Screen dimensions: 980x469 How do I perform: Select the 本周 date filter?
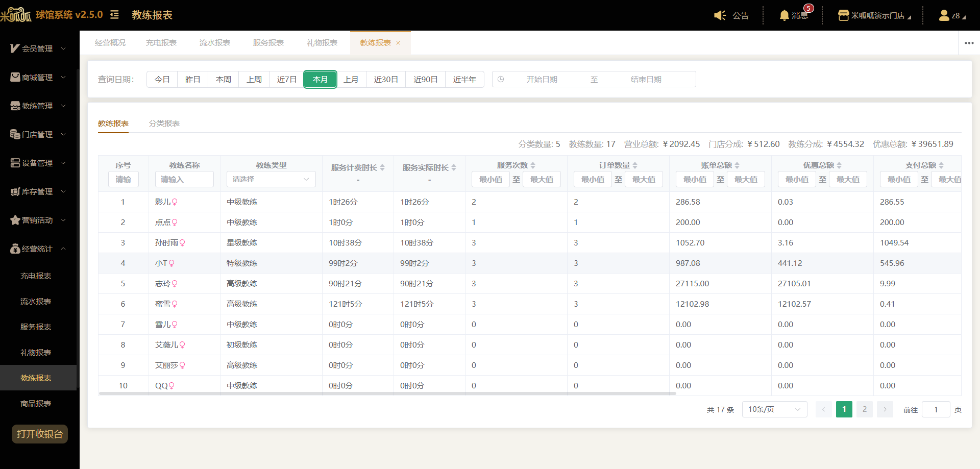tap(224, 79)
